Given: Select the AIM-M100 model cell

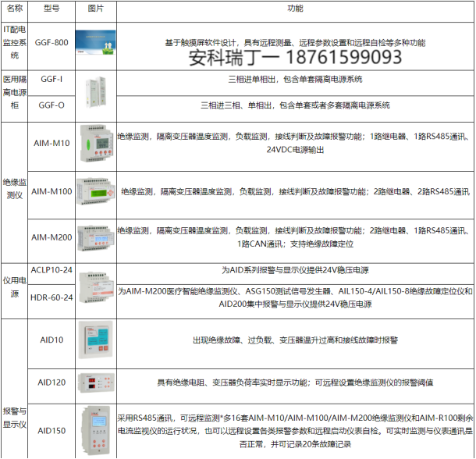Looking at the screenshot, I should [x=52, y=195].
